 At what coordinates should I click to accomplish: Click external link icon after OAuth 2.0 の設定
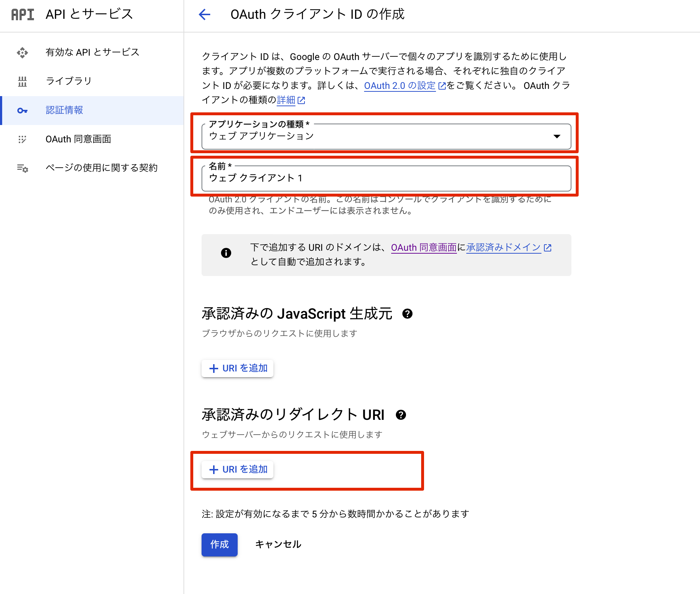click(x=442, y=86)
